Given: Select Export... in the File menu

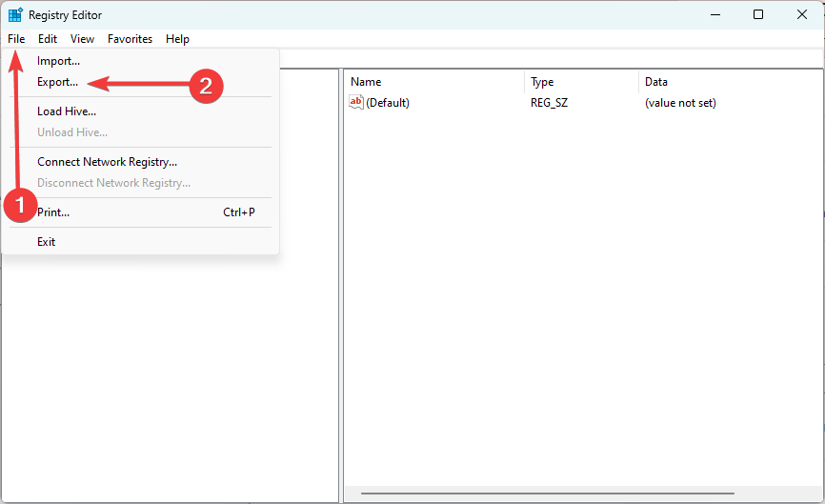Looking at the screenshot, I should tap(57, 82).
